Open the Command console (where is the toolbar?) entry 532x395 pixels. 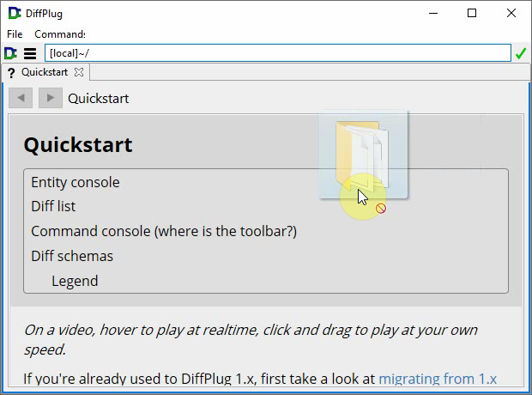tap(164, 231)
